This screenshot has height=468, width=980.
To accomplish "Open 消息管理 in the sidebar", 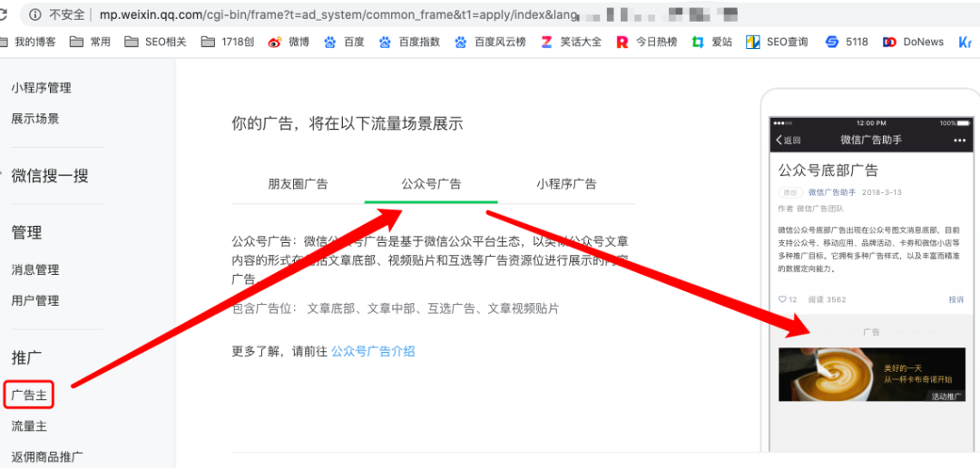I will click(35, 270).
